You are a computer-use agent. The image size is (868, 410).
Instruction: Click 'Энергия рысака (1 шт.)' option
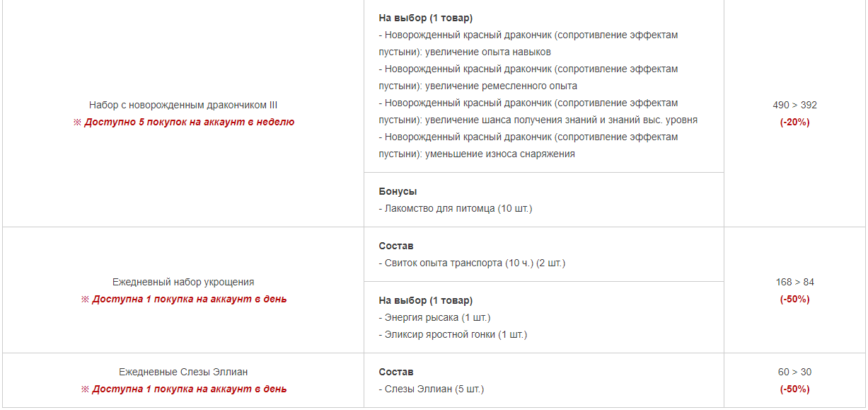434,317
